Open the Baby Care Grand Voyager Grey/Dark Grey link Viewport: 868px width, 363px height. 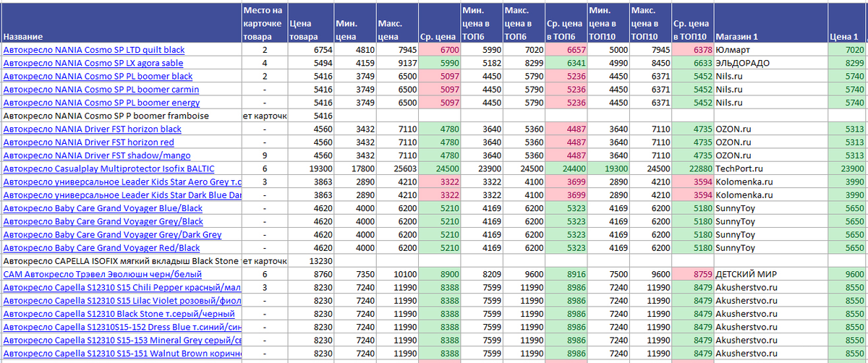click(112, 234)
